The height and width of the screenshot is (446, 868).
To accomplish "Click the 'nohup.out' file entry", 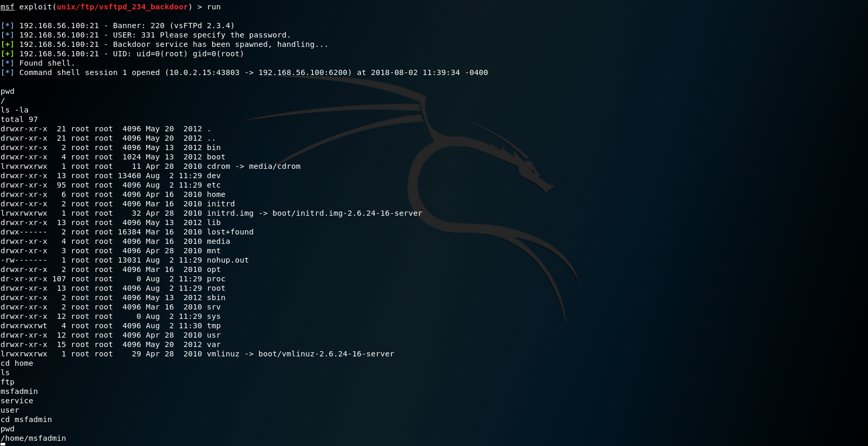I will point(228,260).
